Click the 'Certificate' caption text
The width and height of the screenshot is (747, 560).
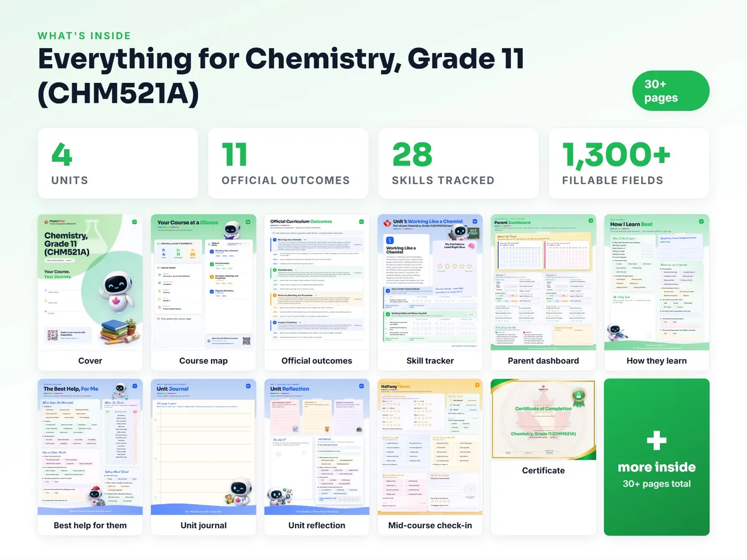click(x=543, y=470)
